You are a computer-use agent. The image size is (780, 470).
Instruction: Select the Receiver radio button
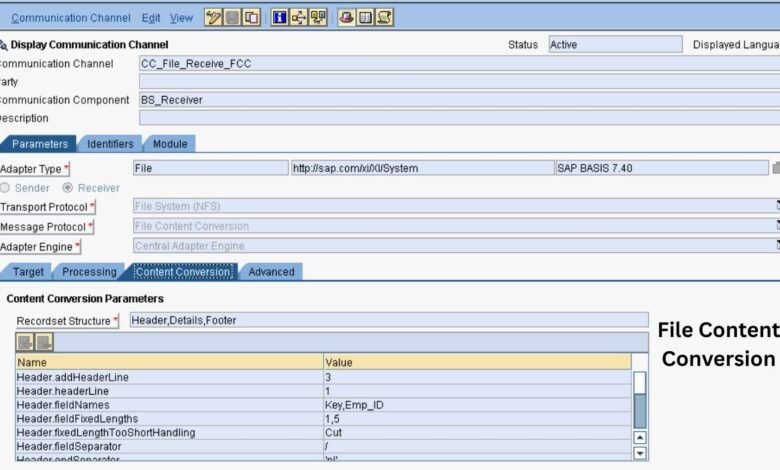(67, 188)
